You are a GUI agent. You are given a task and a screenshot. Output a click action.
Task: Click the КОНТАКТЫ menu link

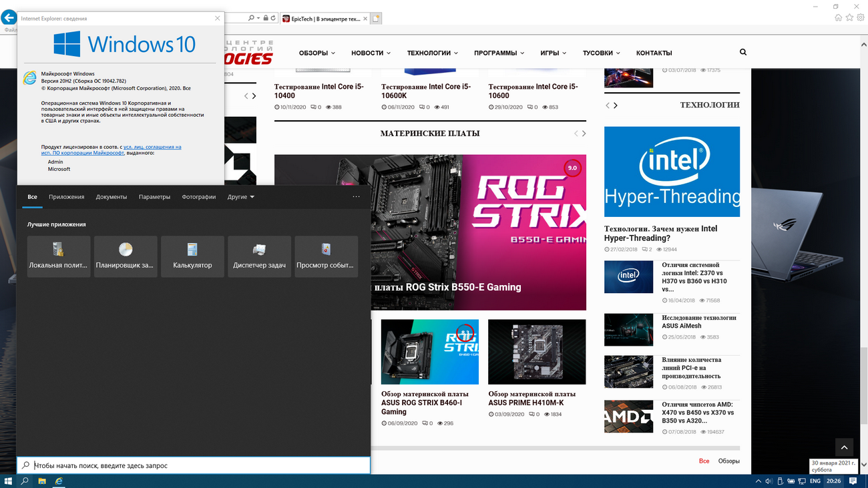[654, 53]
